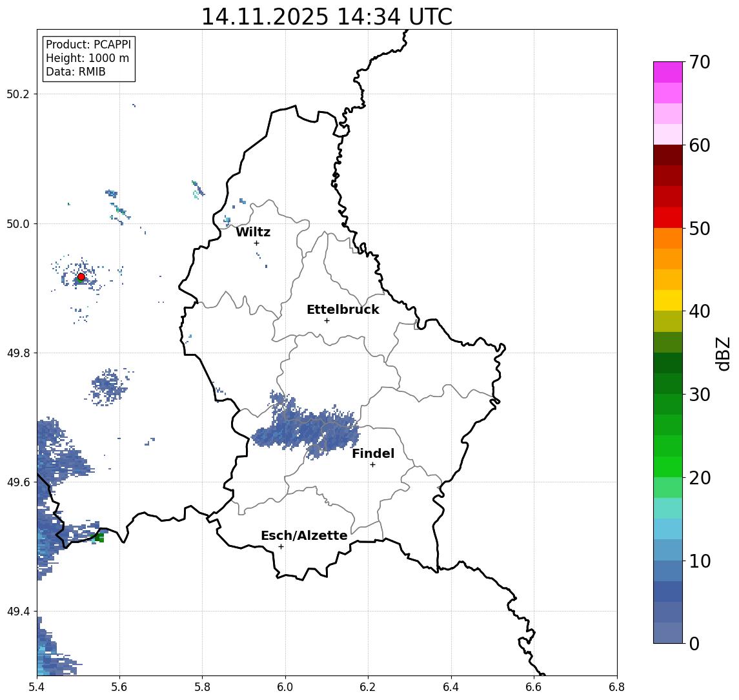The height and width of the screenshot is (700, 739).
Task: Click the 20 colorbar tick label
Action: click(x=700, y=477)
